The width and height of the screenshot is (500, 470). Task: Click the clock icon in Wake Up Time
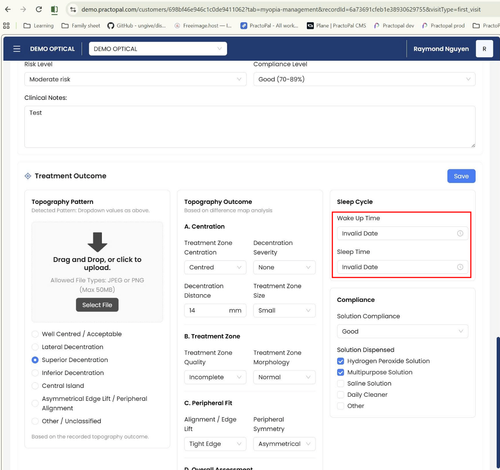[x=460, y=233]
